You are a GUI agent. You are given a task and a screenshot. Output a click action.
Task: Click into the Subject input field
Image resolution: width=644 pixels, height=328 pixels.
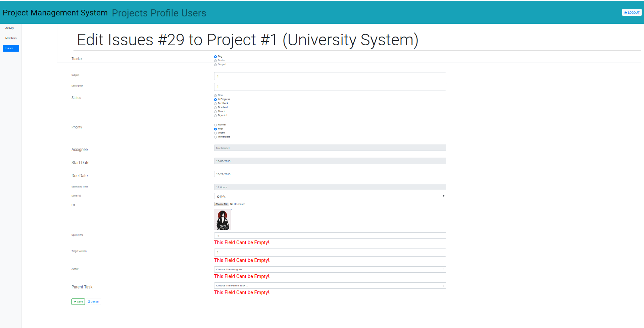tap(330, 76)
